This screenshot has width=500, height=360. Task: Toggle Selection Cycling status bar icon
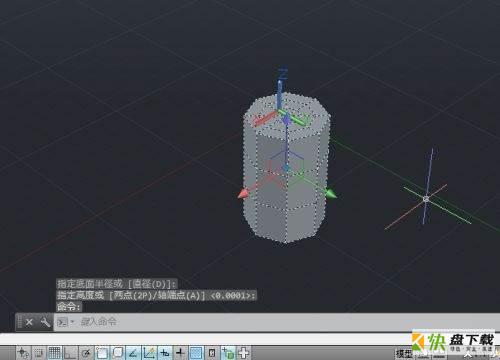228,353
